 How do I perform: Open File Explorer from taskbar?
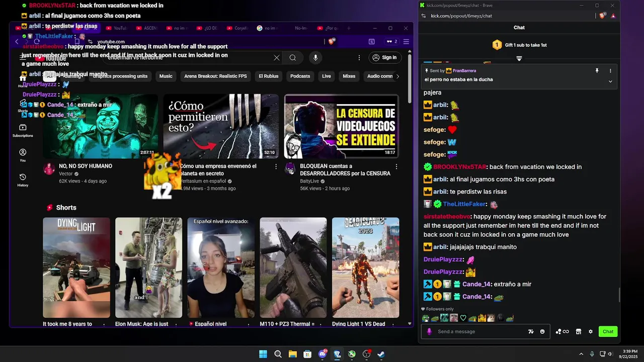pyautogui.click(x=292, y=354)
